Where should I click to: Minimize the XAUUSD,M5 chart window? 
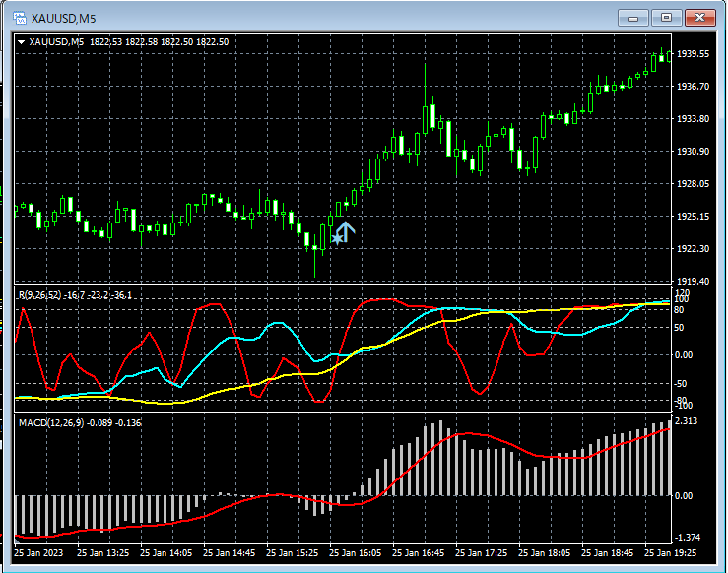pyautogui.click(x=632, y=17)
